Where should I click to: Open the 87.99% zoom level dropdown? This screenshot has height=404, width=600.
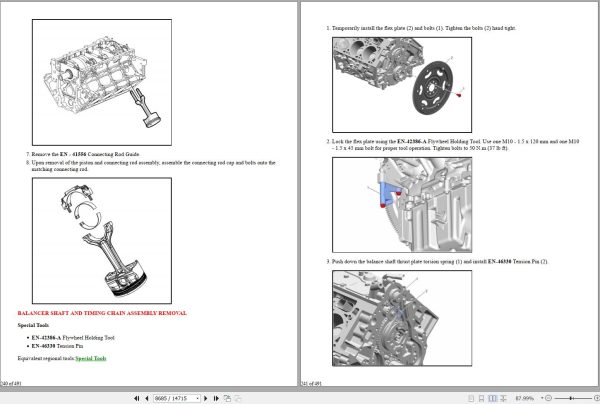coord(542,398)
